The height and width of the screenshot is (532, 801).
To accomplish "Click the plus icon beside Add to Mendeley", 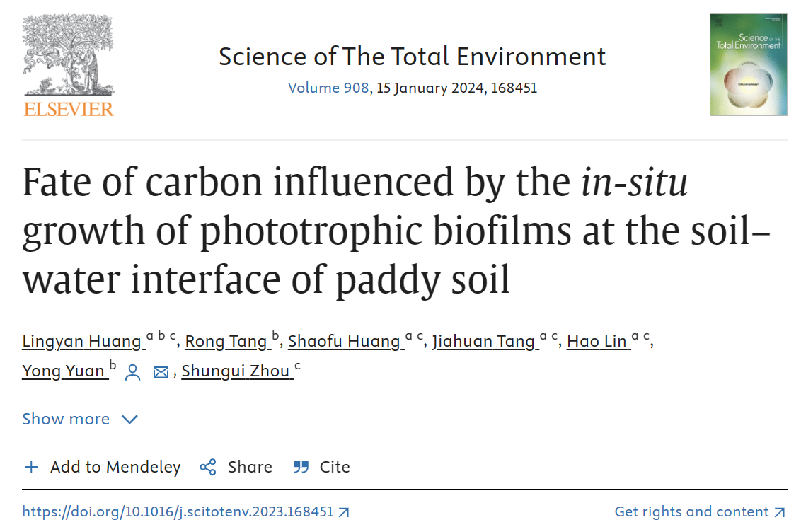I will [x=31, y=467].
